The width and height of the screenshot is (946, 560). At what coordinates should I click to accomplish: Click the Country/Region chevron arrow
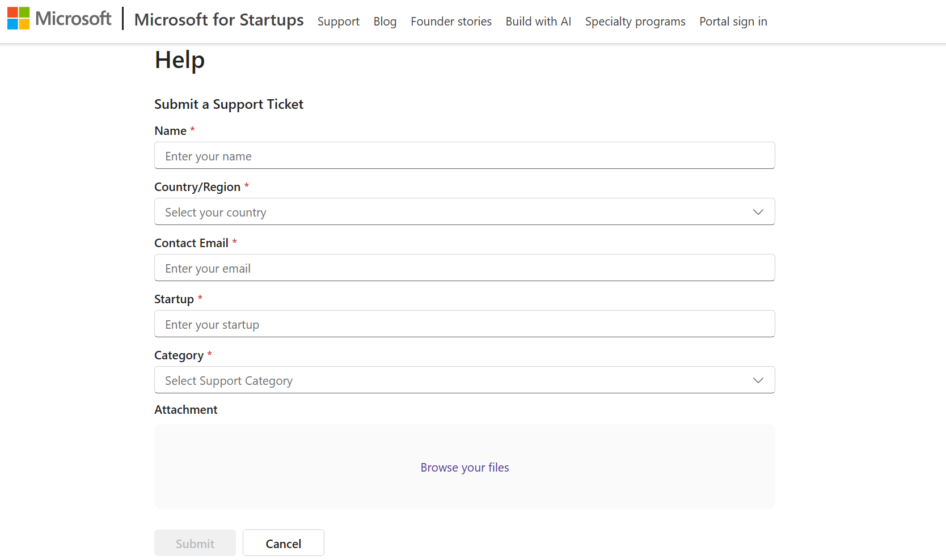tap(758, 212)
